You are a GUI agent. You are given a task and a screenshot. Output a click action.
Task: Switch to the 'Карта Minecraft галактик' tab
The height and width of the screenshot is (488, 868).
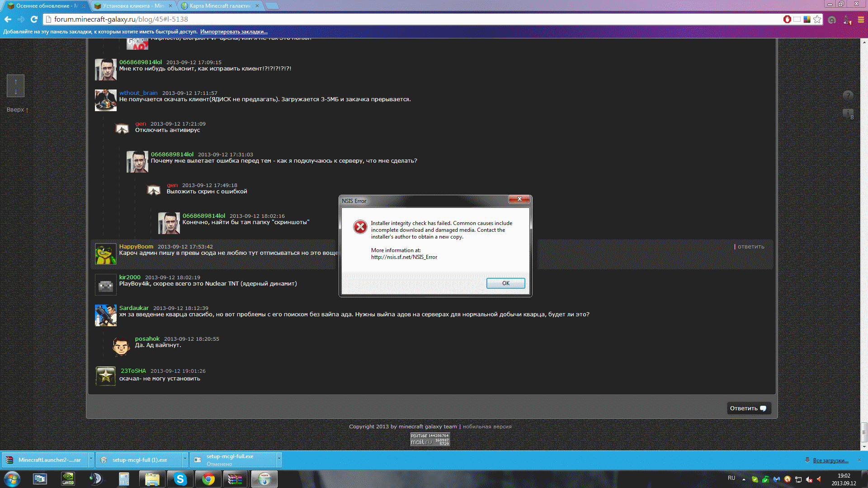(x=219, y=6)
